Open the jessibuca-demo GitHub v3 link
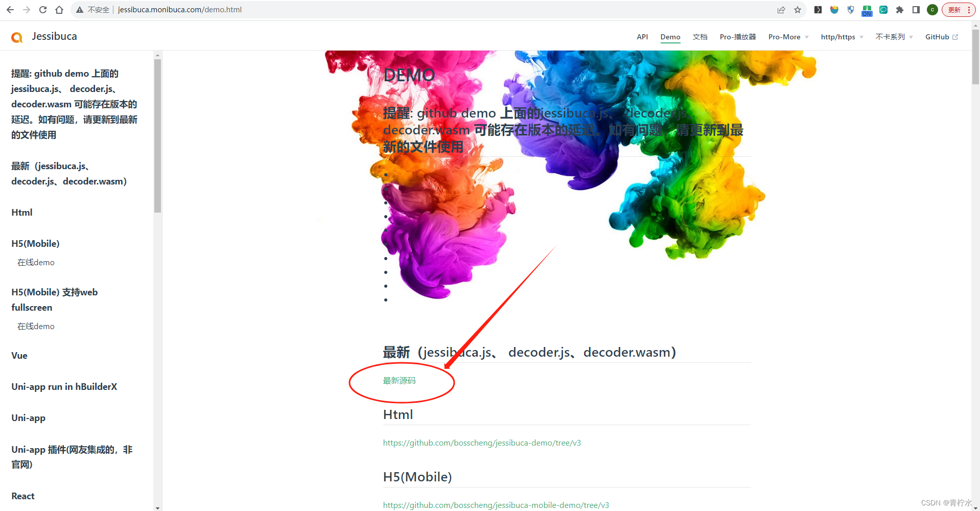This screenshot has height=511, width=980. [x=481, y=443]
